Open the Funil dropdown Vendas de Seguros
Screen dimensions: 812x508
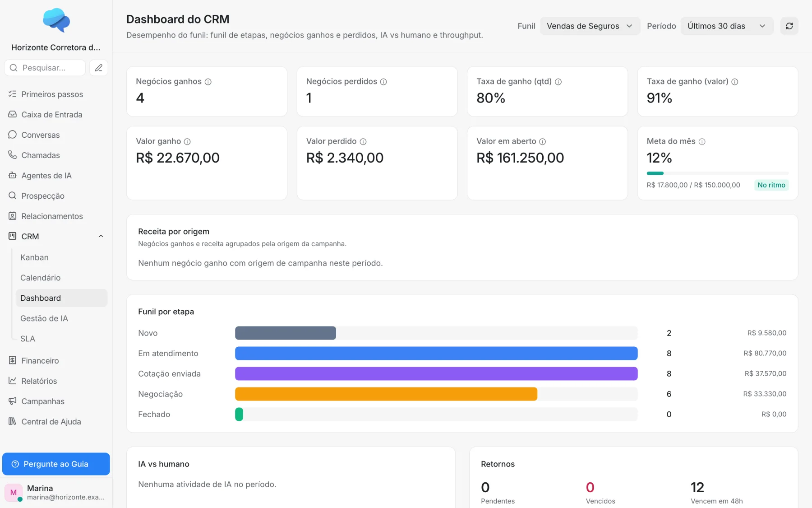pos(590,26)
